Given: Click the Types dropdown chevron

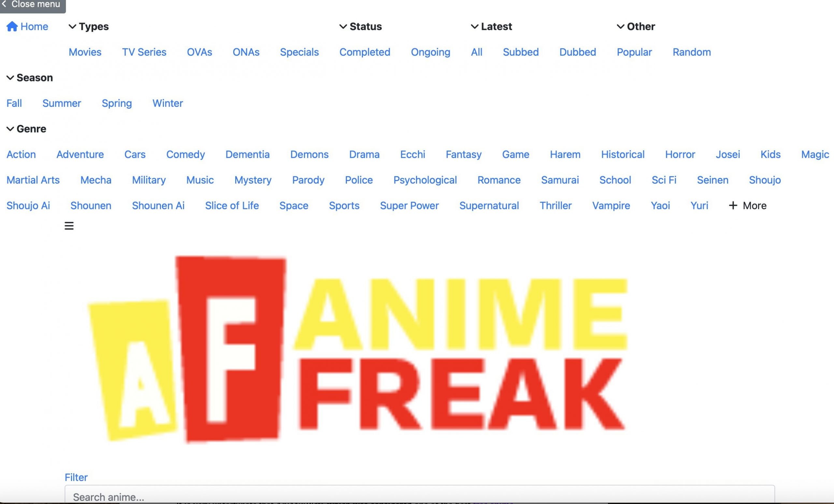Looking at the screenshot, I should pyautogui.click(x=71, y=26).
